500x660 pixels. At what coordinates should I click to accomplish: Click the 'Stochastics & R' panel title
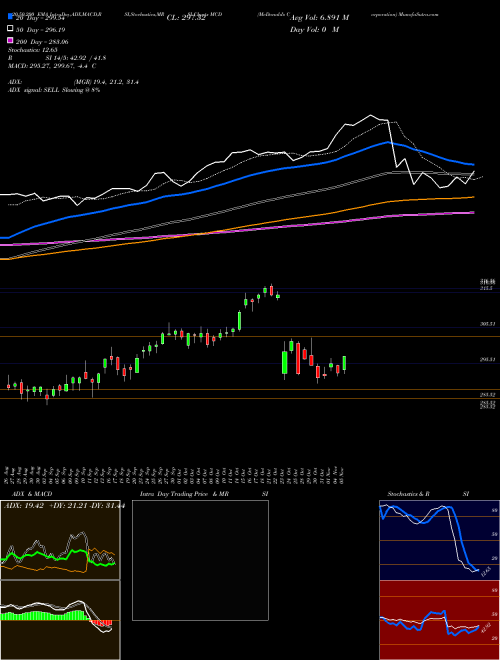(408, 494)
